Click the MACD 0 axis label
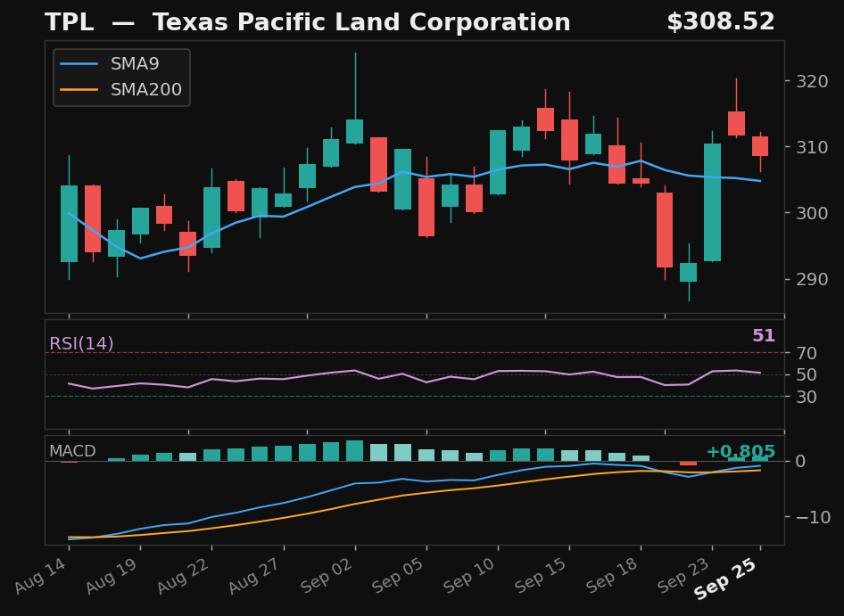 tap(801, 462)
